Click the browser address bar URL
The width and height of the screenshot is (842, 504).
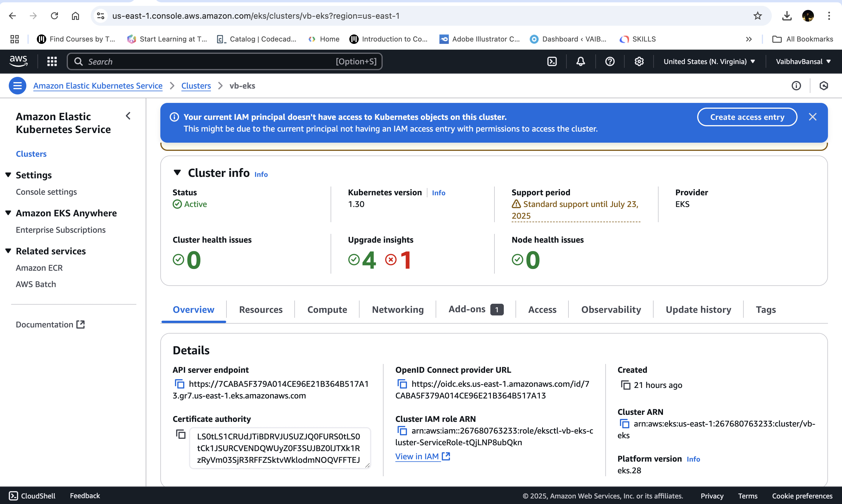click(256, 15)
